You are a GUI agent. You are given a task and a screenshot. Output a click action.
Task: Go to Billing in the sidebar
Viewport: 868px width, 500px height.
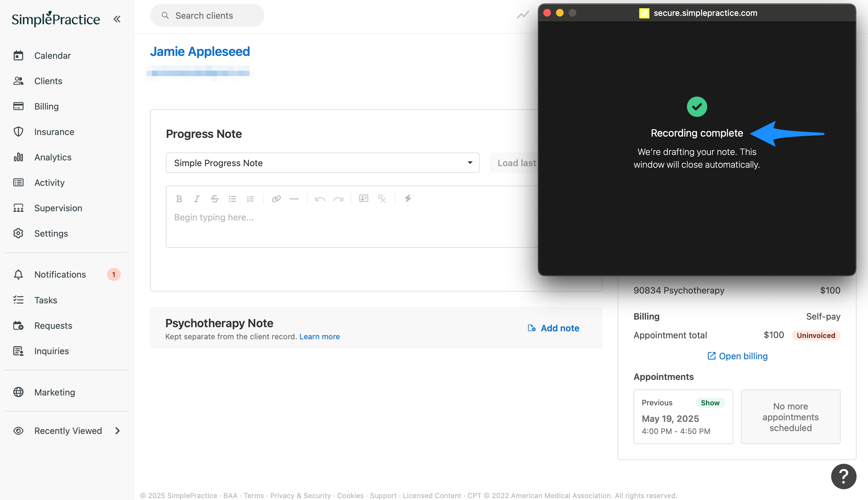46,106
